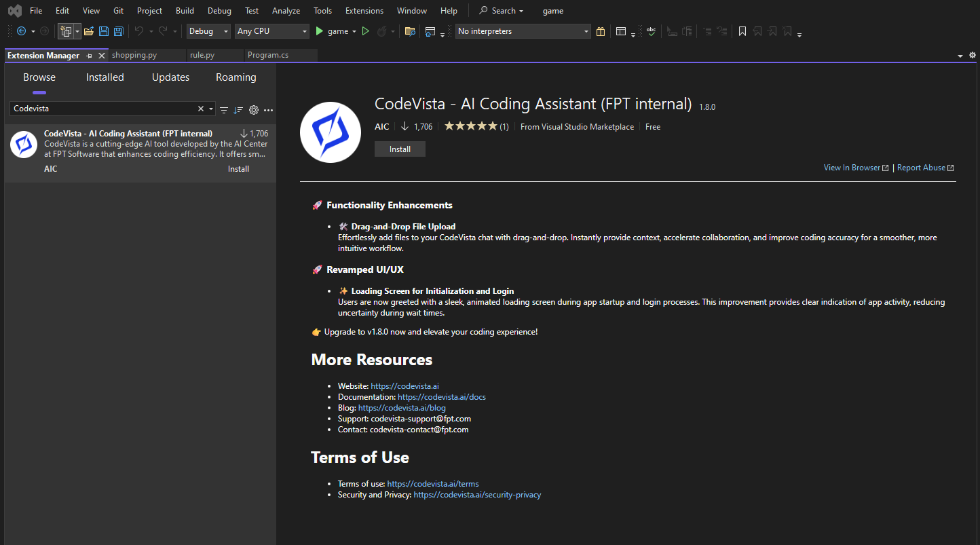Expand the game startup target dropdown arrow
Screen dimensions: 980x545
tap(354, 31)
